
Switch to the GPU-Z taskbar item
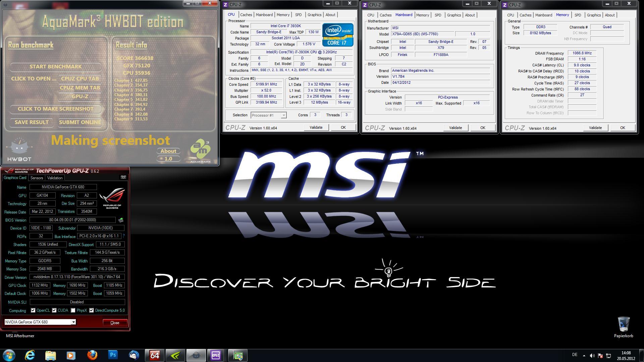click(238, 355)
